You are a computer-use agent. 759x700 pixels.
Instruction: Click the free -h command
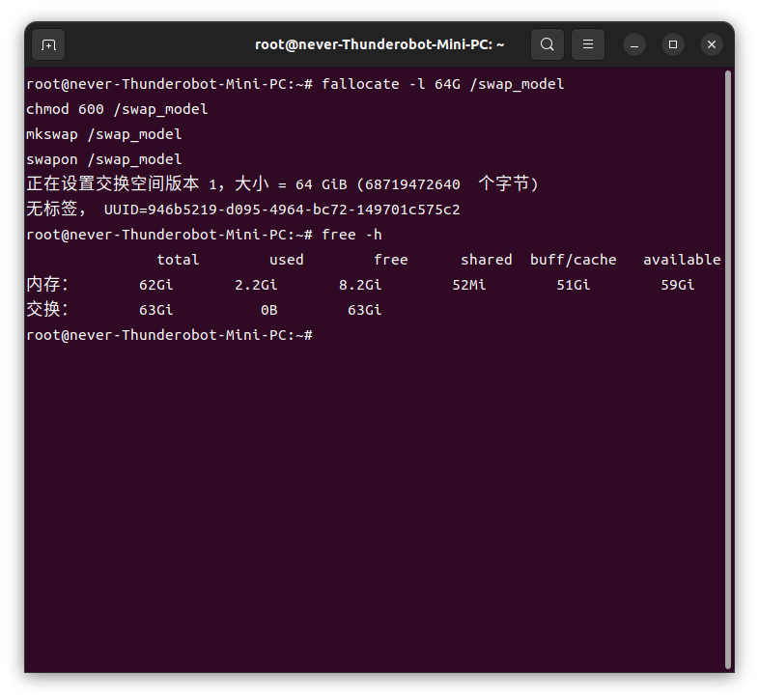pos(351,236)
